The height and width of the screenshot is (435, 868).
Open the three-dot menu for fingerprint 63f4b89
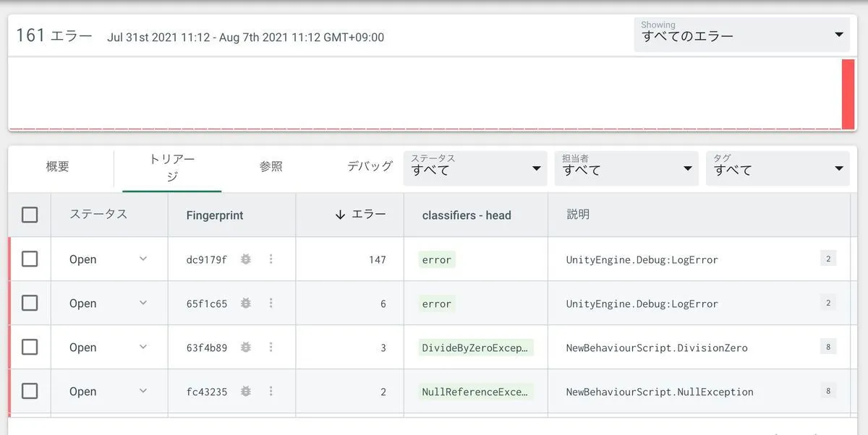click(x=271, y=348)
